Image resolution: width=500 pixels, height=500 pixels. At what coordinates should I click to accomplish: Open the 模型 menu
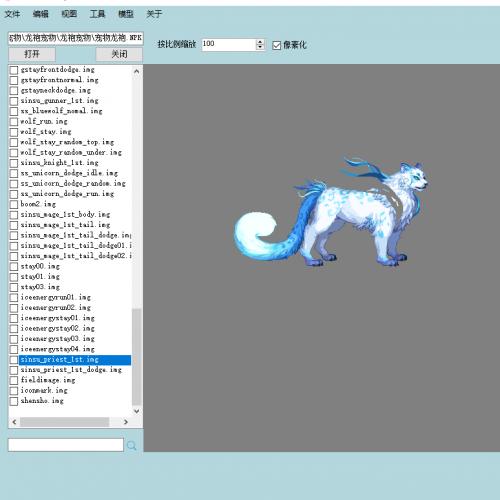(x=126, y=14)
